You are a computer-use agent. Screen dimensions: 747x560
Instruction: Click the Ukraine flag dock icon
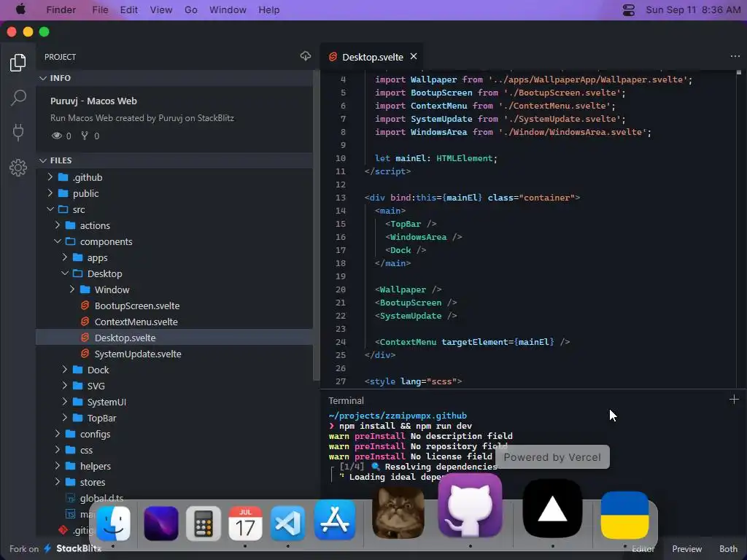click(624, 516)
